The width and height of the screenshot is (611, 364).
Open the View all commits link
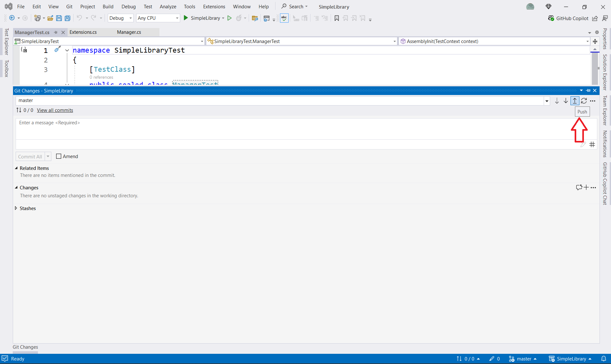(55, 110)
